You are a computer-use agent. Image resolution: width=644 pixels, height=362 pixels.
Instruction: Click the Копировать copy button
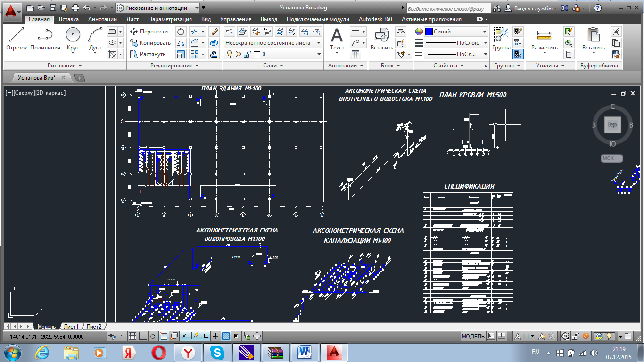click(150, 43)
